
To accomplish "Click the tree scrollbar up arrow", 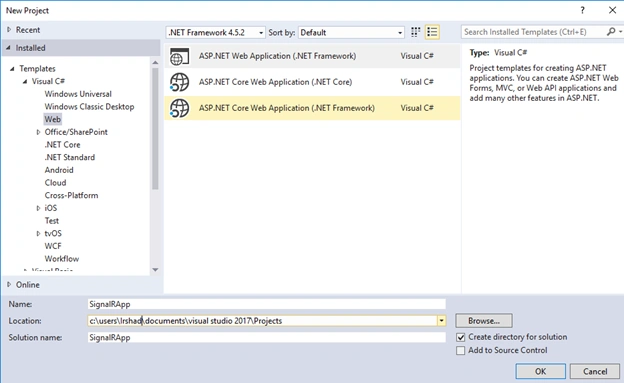I will coord(155,63).
